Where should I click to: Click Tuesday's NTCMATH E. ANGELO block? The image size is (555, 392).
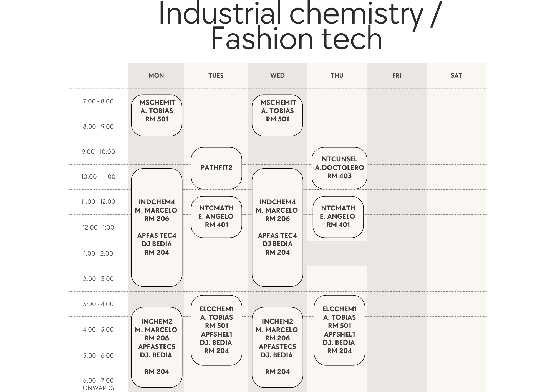click(216, 217)
